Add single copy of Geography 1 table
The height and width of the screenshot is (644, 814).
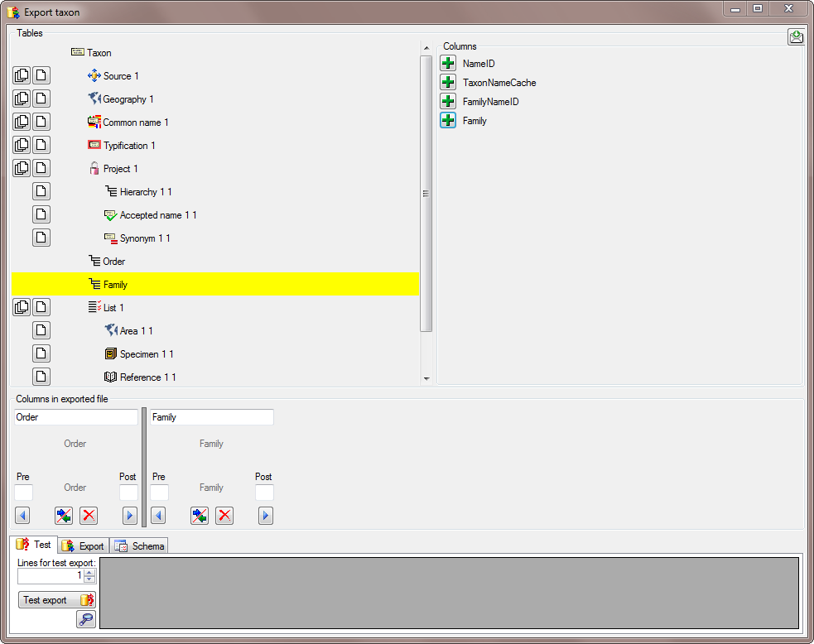coord(41,99)
